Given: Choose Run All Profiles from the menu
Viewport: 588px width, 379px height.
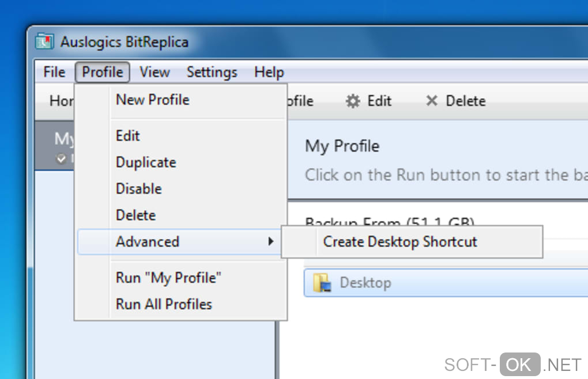Looking at the screenshot, I should (164, 304).
